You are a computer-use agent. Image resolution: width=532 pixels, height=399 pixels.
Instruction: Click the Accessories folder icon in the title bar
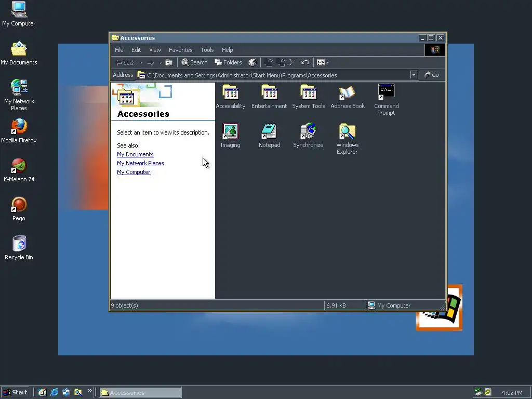[x=115, y=37]
